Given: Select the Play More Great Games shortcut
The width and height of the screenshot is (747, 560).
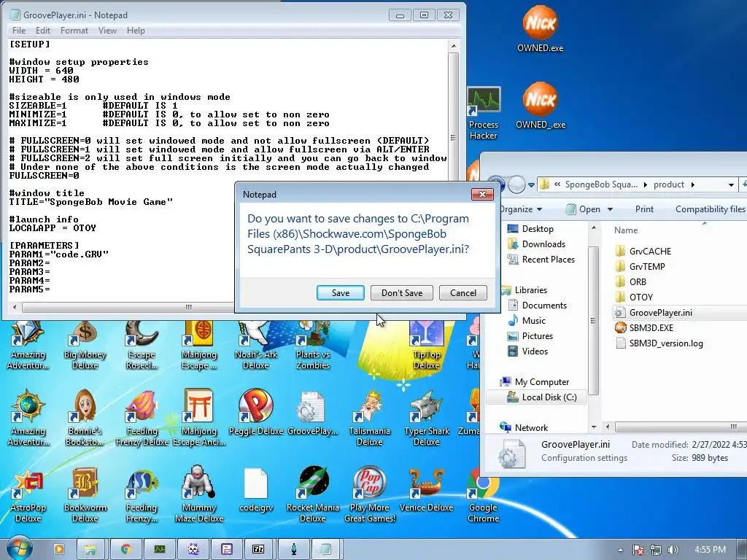Looking at the screenshot, I should click(x=370, y=494).
